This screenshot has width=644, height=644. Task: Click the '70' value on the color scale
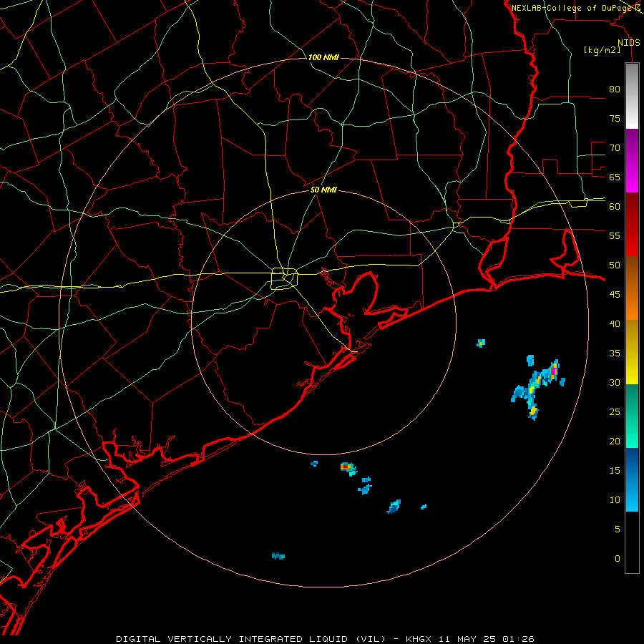pos(615,148)
